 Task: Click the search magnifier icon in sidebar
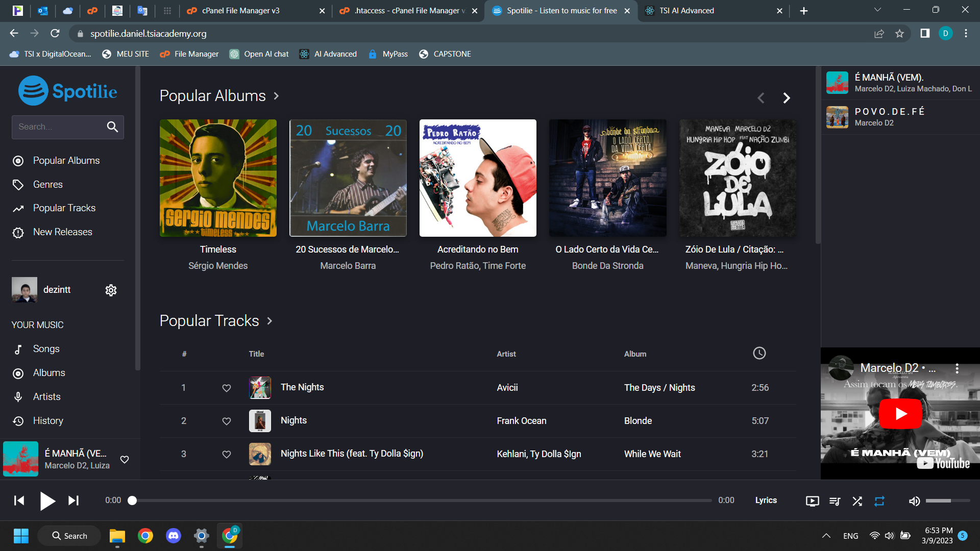point(112,127)
